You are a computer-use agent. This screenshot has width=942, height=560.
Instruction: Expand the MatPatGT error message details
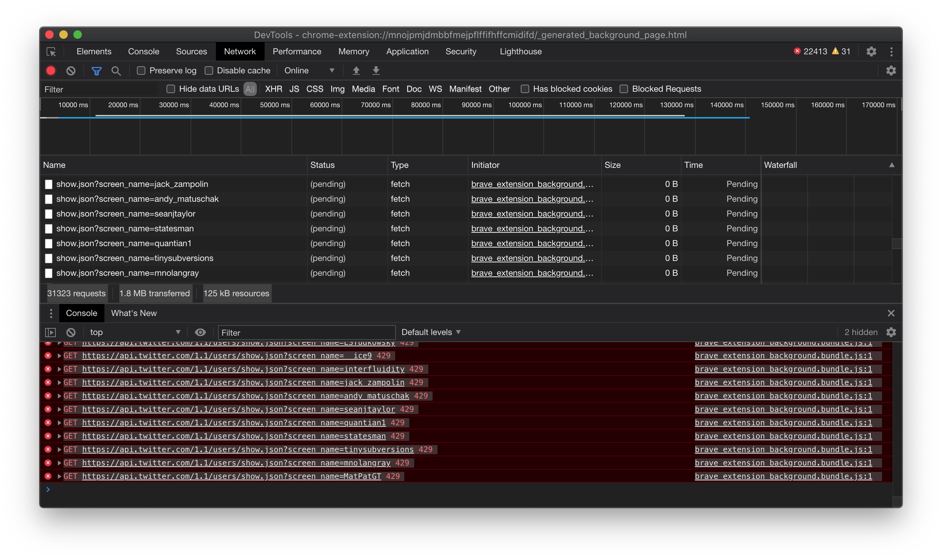pos(59,476)
